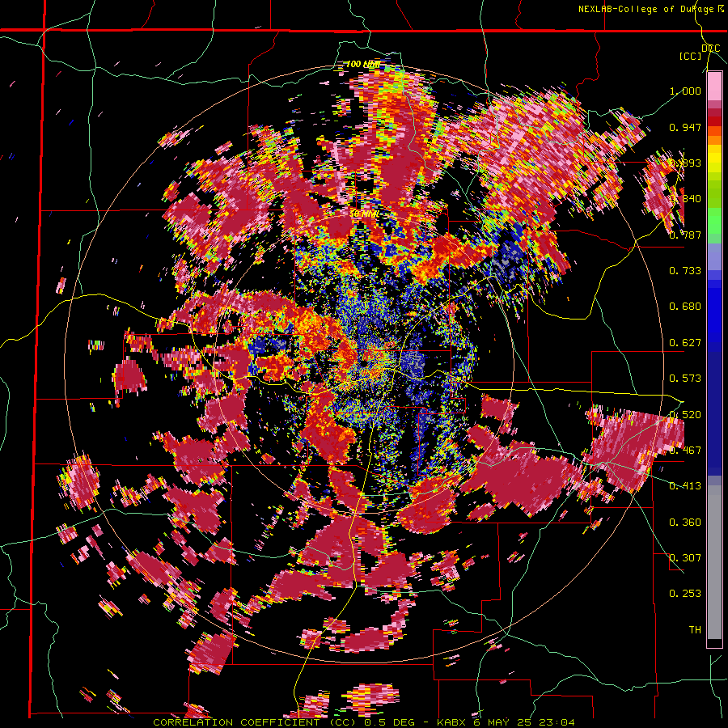Click the 100 NM range ring label
The height and width of the screenshot is (728, 728).
pyautogui.click(x=363, y=64)
